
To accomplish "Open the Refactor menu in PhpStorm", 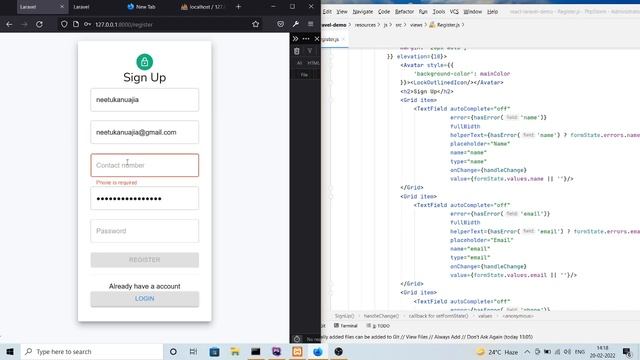I will point(404,12).
